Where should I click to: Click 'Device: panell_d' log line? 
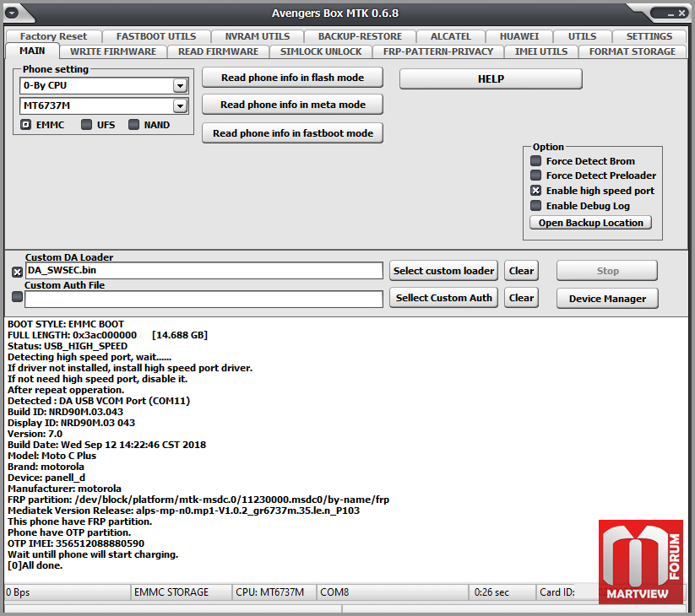point(46,478)
